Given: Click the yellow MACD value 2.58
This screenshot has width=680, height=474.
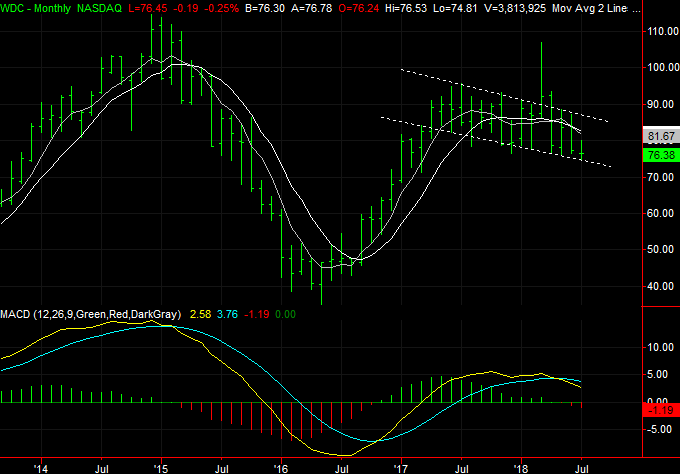Looking at the screenshot, I should (x=200, y=314).
